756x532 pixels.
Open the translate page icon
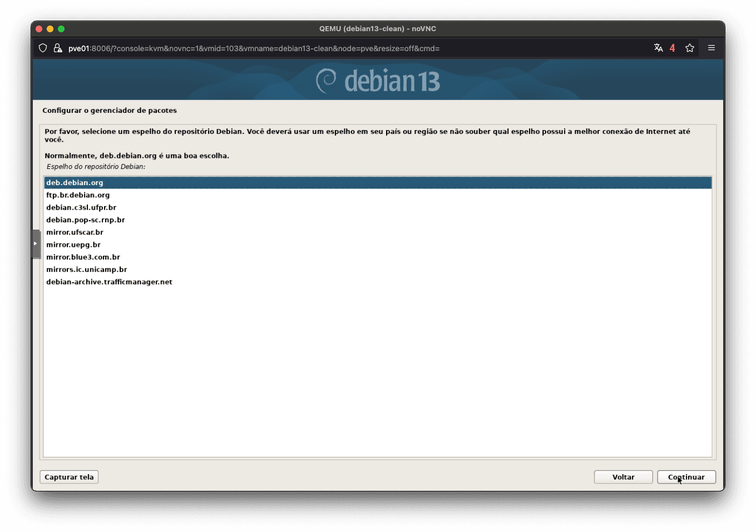tap(659, 48)
